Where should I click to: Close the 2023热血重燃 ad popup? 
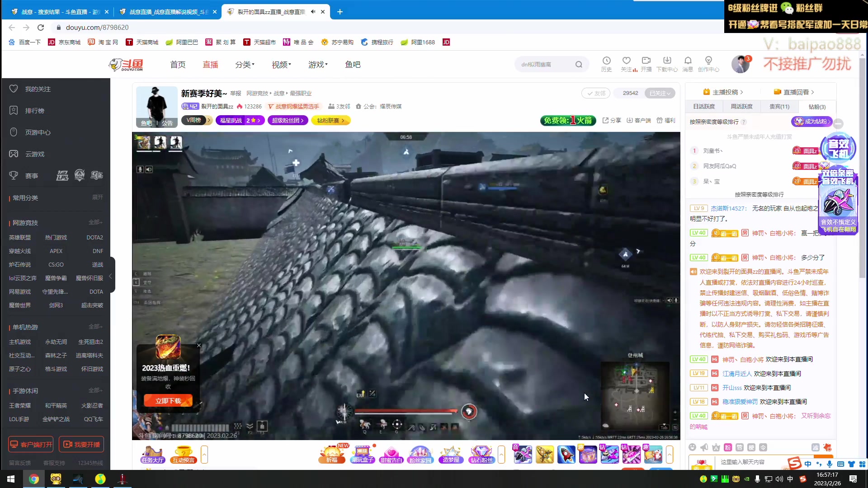tap(199, 346)
